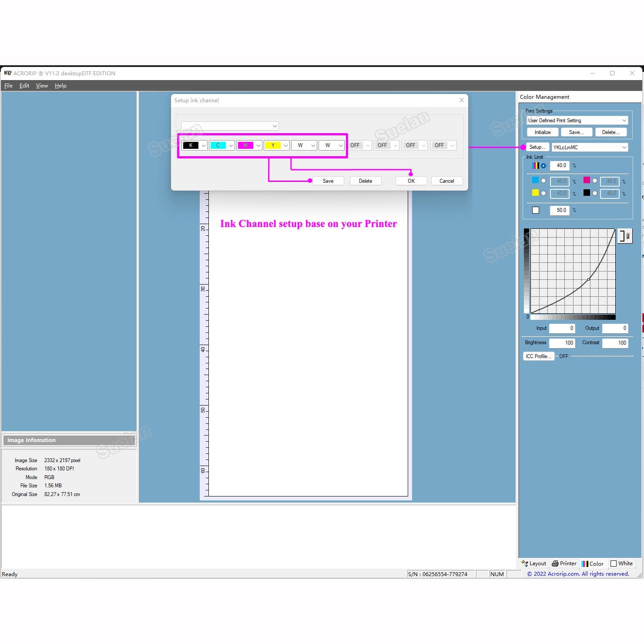Image resolution: width=644 pixels, height=644 pixels.
Task: Click the curve link clip icon button
Action: [625, 236]
